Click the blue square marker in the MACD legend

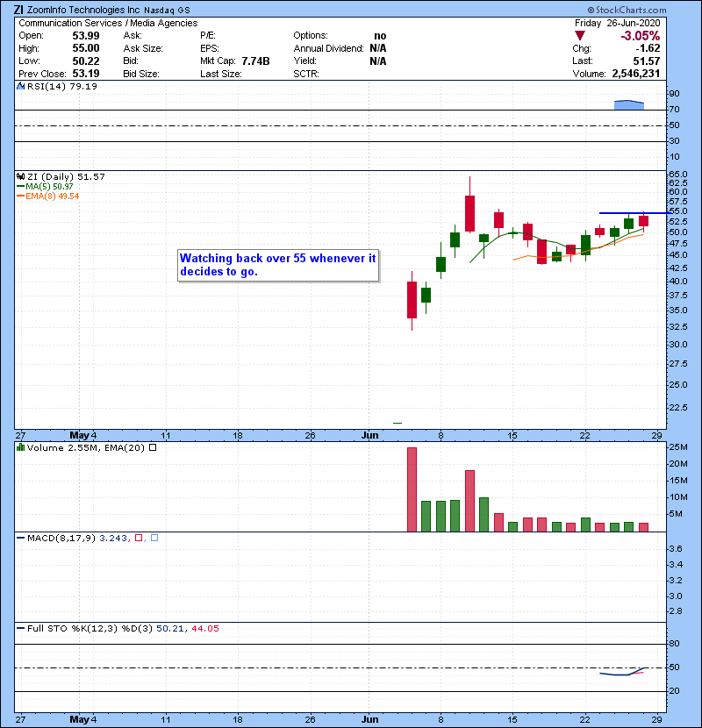[154, 538]
